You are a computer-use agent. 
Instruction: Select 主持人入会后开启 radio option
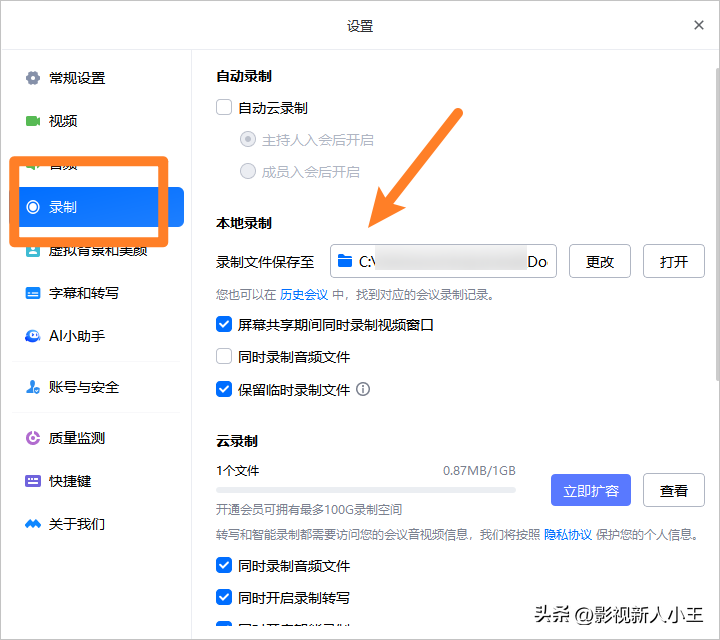pos(248,139)
